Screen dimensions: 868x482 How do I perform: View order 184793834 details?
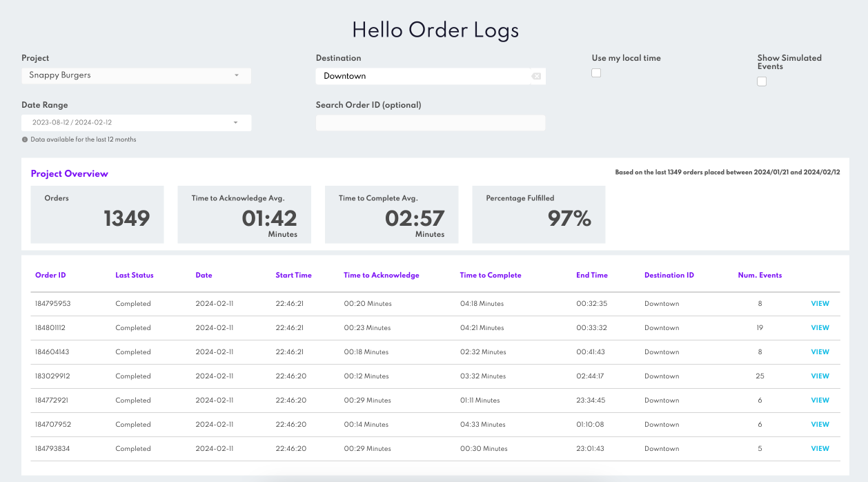tap(820, 449)
